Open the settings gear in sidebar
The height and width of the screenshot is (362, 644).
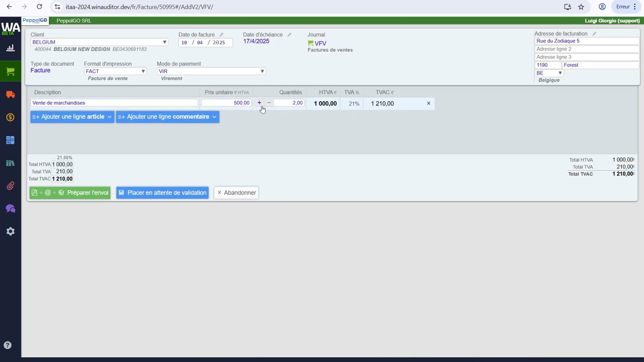[11, 231]
